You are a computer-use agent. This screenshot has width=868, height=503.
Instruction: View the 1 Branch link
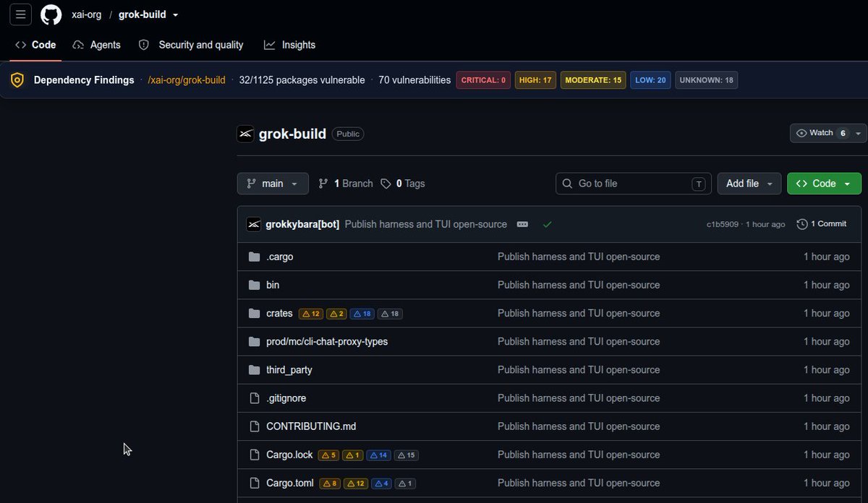(x=346, y=184)
